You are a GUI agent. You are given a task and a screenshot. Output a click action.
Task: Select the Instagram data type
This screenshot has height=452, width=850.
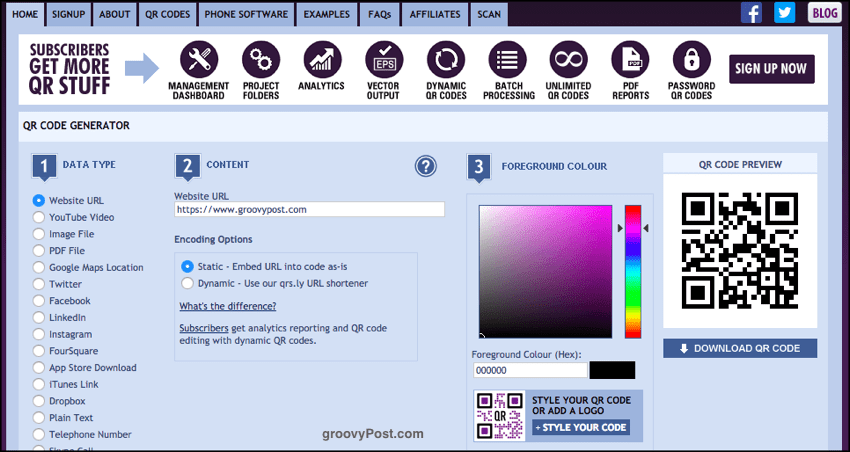coord(38,334)
